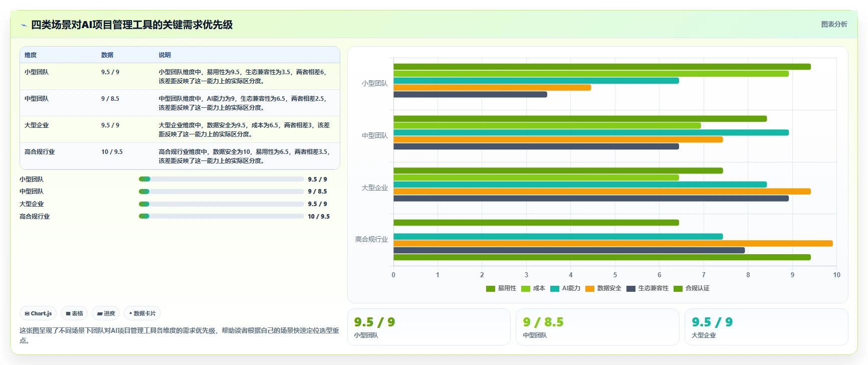
Task: Click the teal AI能力 bar for 中型团队
Action: coord(591,133)
